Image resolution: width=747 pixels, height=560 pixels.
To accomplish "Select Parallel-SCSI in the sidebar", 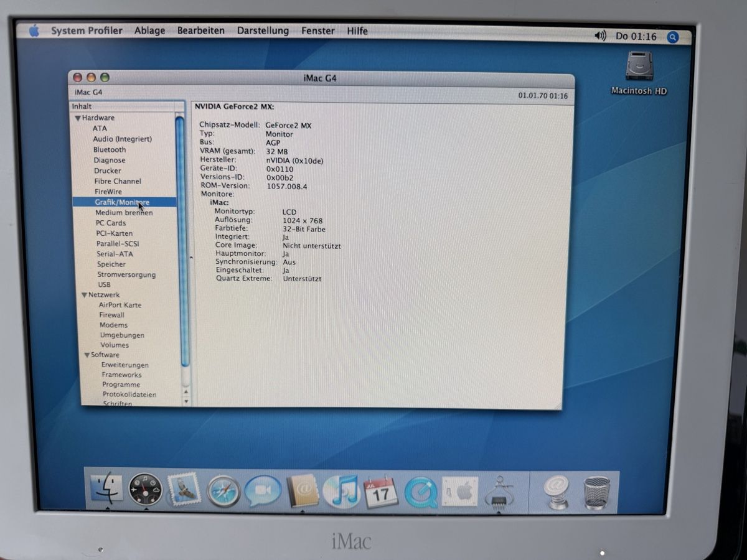I will 118,244.
